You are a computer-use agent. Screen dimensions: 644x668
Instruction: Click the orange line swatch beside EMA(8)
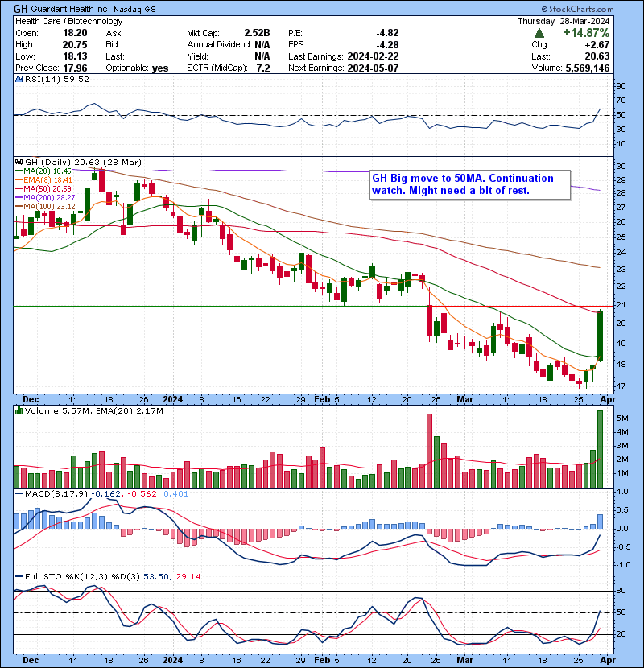point(19,180)
